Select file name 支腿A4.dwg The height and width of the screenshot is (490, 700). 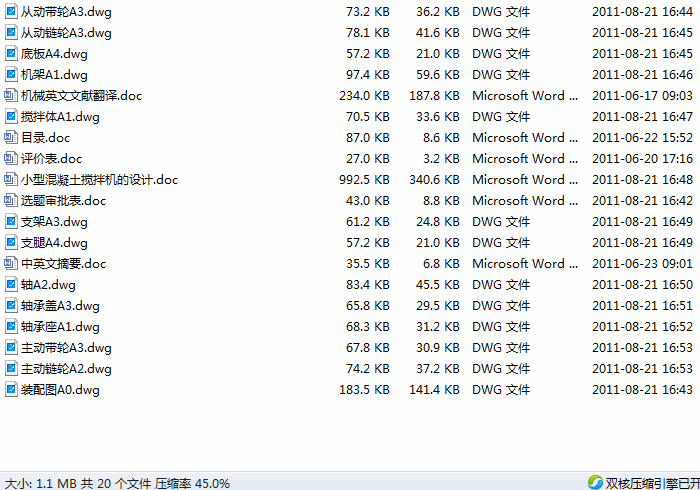pyautogui.click(x=54, y=242)
